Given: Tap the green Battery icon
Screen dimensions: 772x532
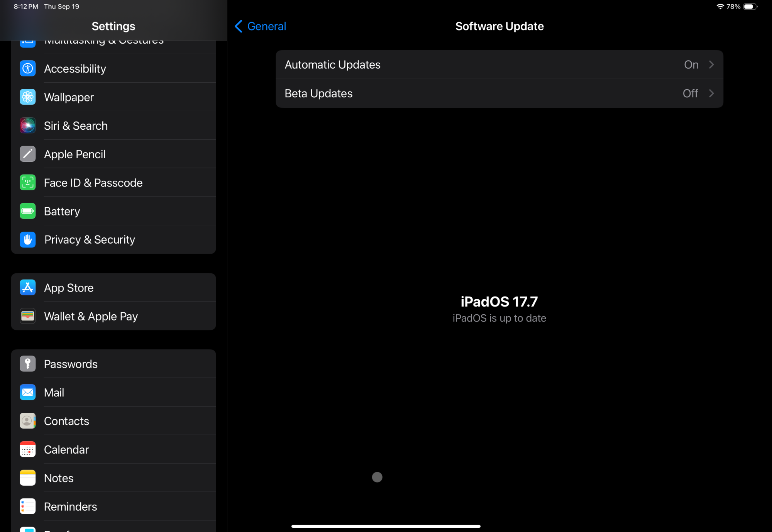Looking at the screenshot, I should pos(27,211).
